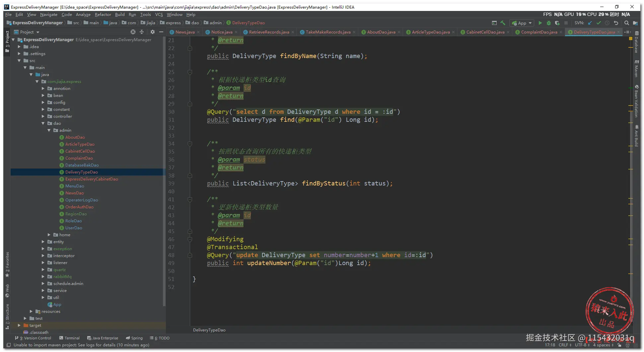Screen dimensions: 644x352
Task: Open the App run configuration dropdown
Action: [522, 23]
